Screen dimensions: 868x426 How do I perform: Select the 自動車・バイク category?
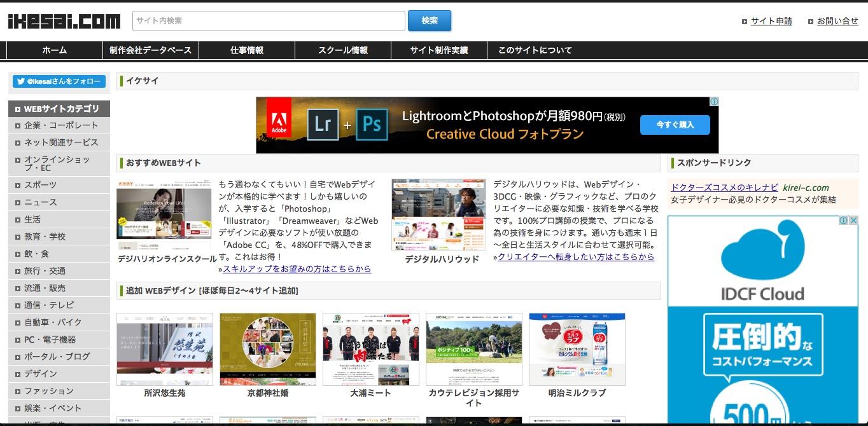pyautogui.click(x=59, y=322)
